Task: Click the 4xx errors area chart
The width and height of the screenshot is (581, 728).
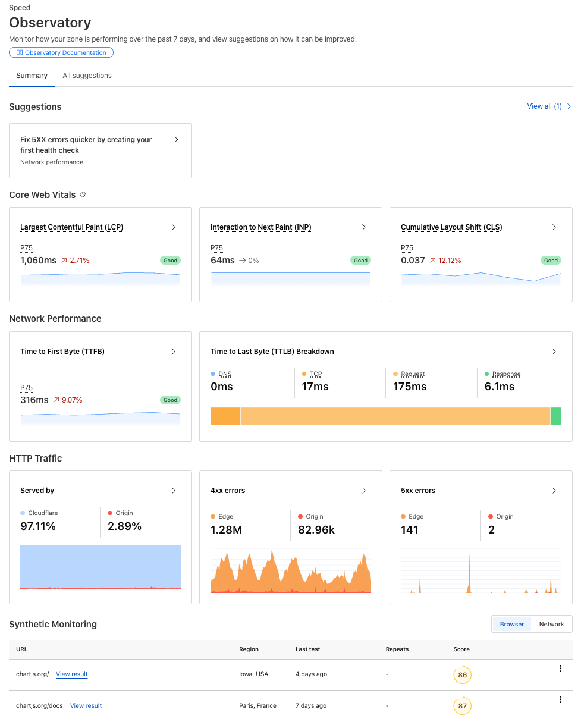Action: (290, 574)
